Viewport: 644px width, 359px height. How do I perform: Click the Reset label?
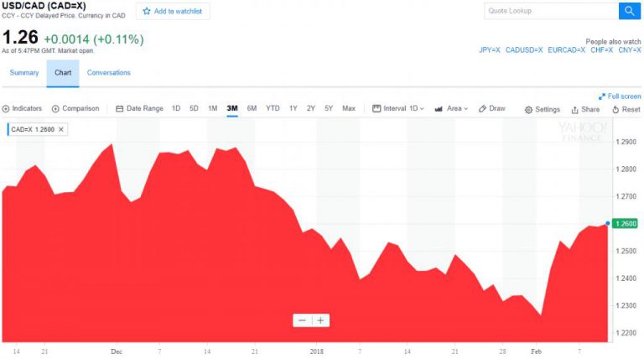click(x=631, y=109)
